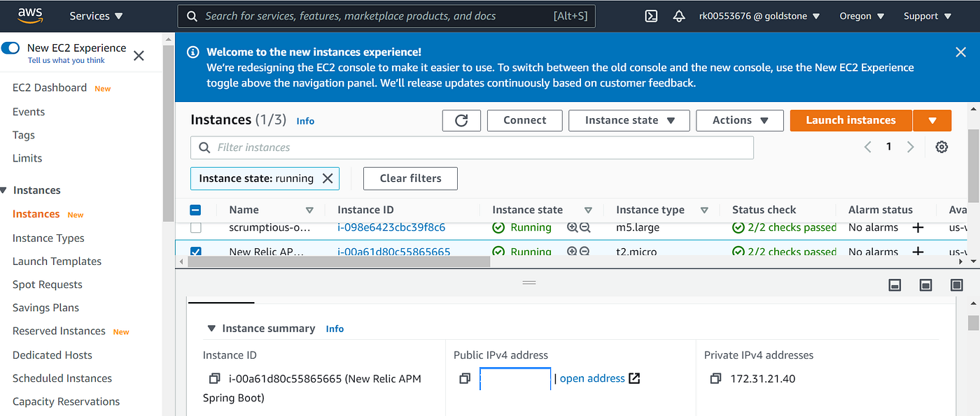This screenshot has width=980, height=416.
Task: Click the sidebar vertical scrollbar
Action: click(168, 133)
